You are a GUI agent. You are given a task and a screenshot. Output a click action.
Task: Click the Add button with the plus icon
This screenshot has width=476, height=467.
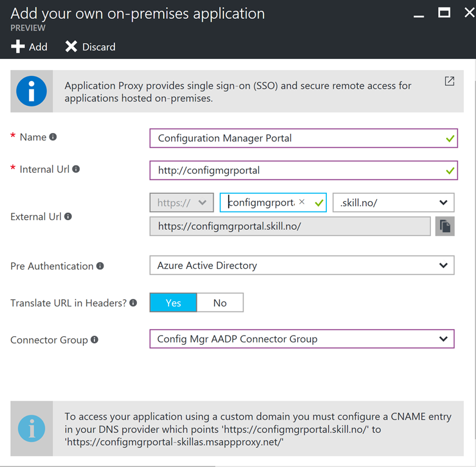tap(29, 47)
